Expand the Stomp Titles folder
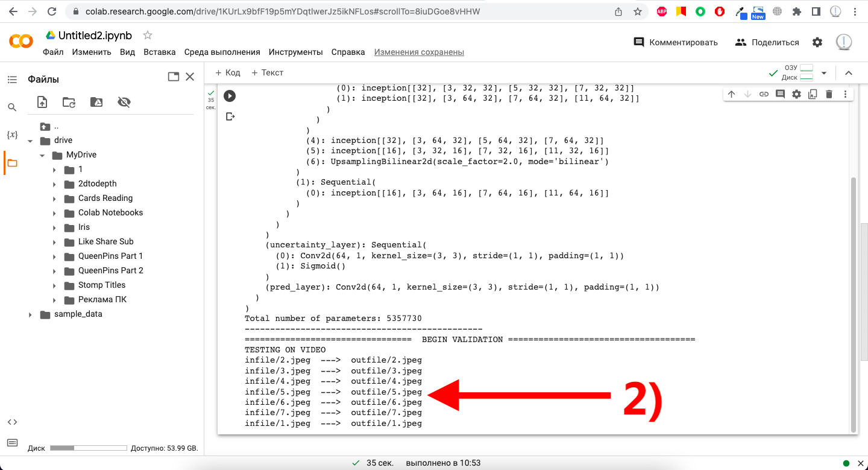 tap(54, 285)
